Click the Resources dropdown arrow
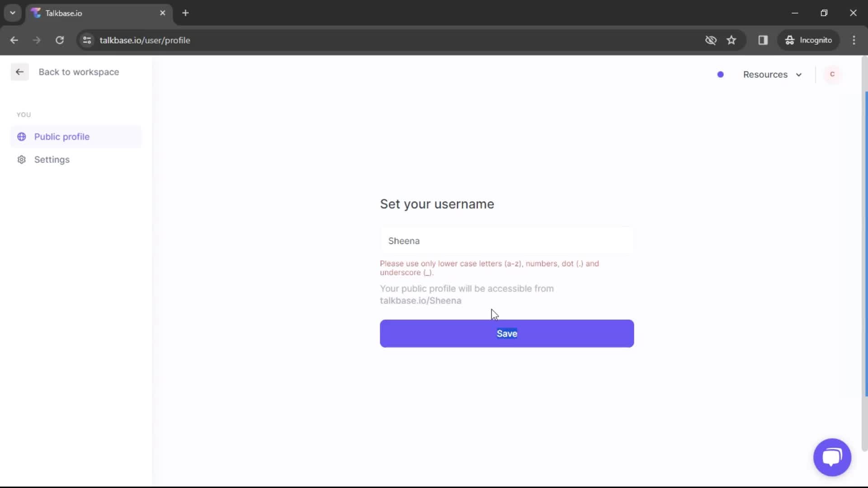868x488 pixels. pos(798,75)
